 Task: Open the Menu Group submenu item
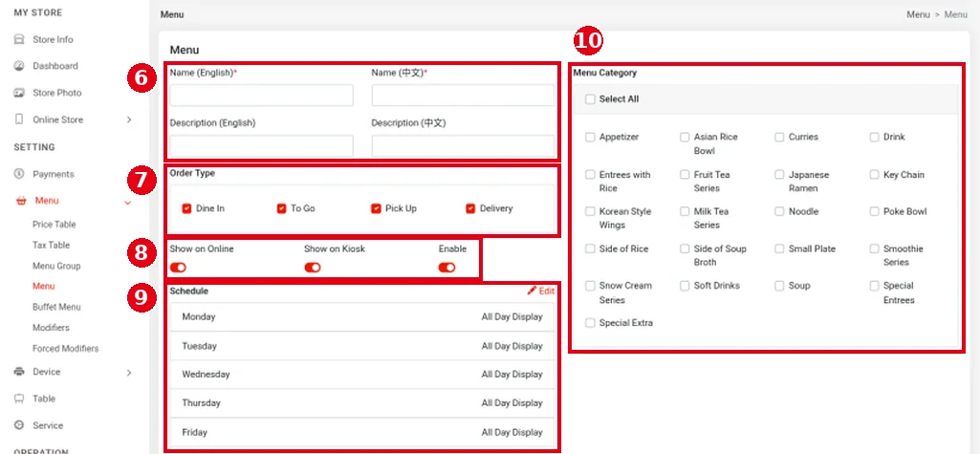56,266
